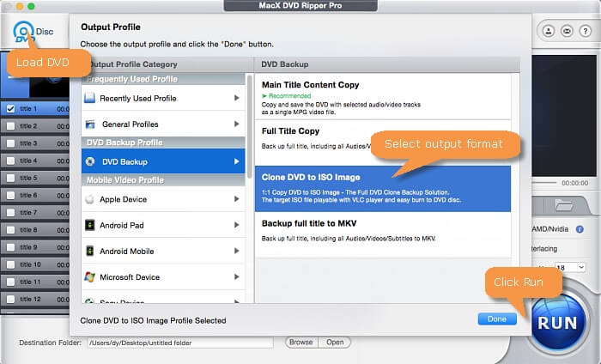Check the title 2 checkbox
This screenshot has height=364, width=601.
(x=10, y=126)
